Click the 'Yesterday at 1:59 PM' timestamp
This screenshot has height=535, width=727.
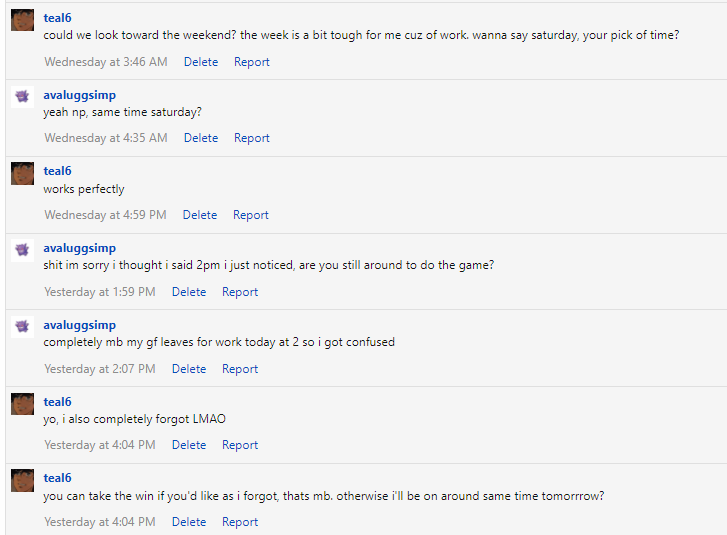pos(100,292)
